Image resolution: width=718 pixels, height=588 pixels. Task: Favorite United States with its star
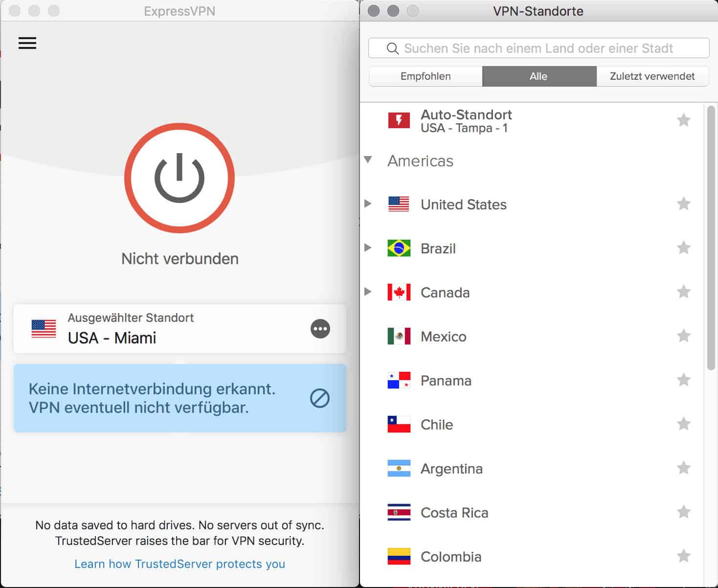(683, 204)
